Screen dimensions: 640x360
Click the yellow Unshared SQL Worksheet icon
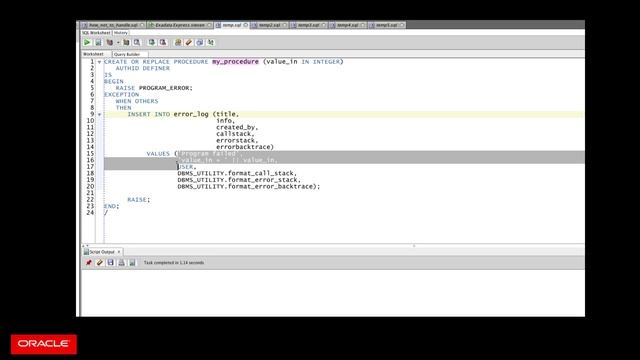click(178, 42)
